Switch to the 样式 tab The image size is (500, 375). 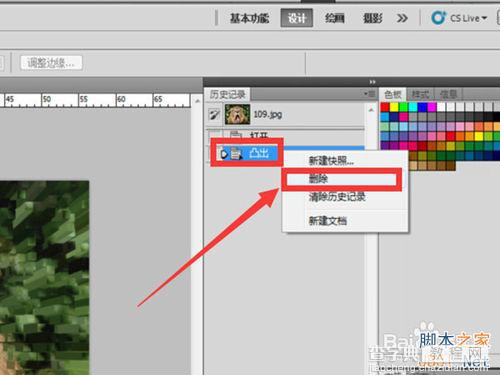419,95
